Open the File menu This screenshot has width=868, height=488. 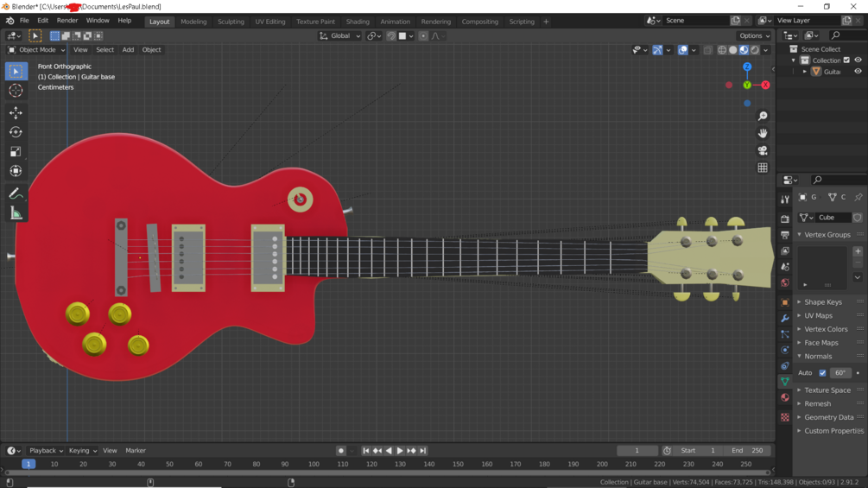24,21
